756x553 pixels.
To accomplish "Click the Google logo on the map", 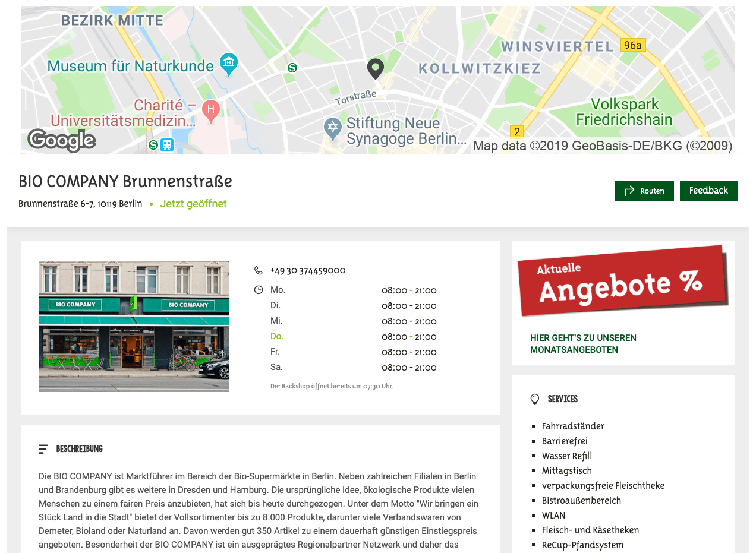I will (x=62, y=141).
